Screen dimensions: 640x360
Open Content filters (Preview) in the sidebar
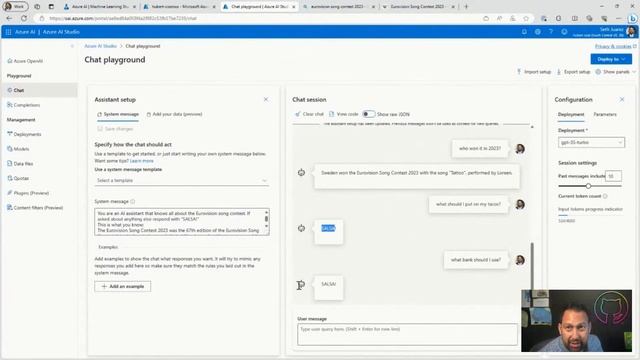[x=35, y=208]
